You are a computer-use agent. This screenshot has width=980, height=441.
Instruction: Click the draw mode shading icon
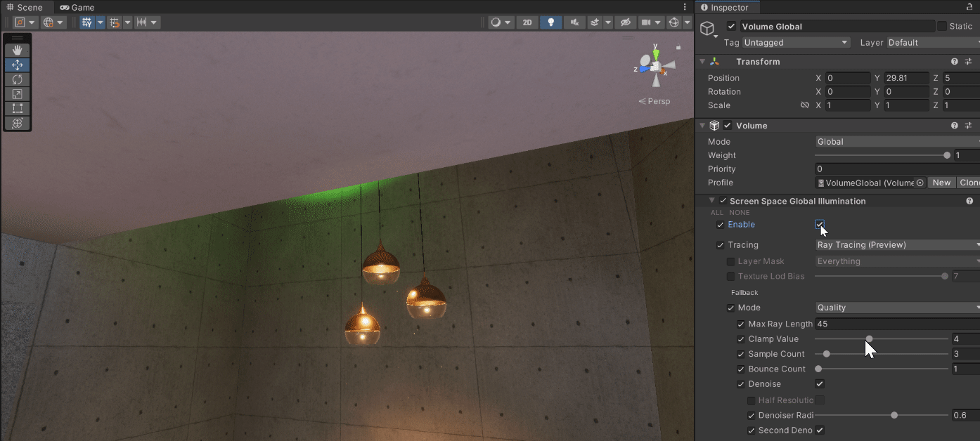pos(496,22)
